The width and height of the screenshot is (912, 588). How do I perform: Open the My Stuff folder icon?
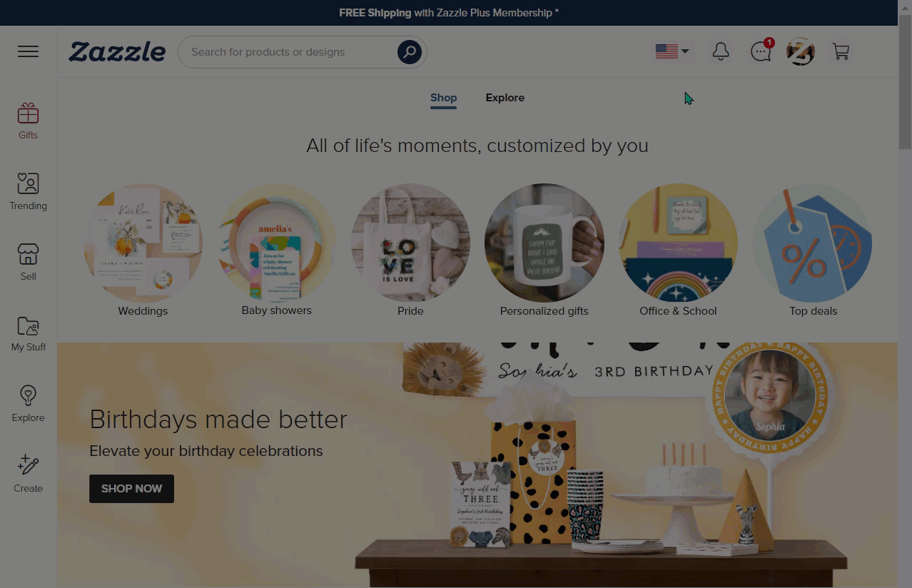click(x=29, y=326)
